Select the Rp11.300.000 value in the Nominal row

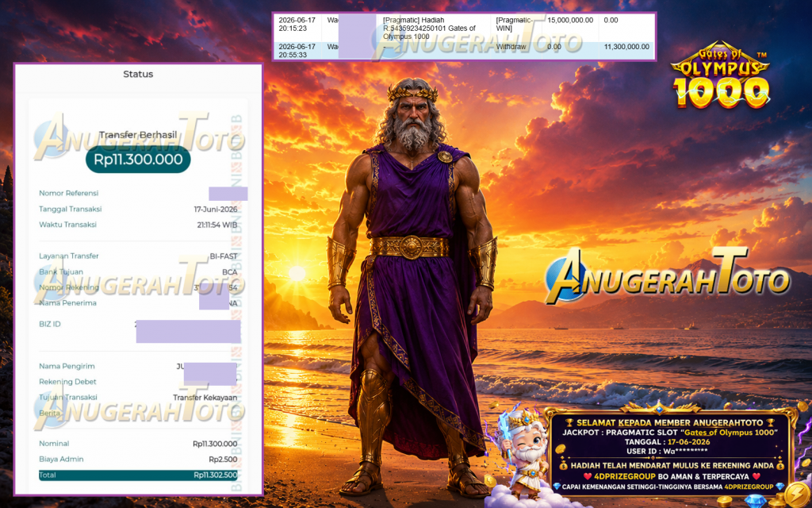coord(215,444)
